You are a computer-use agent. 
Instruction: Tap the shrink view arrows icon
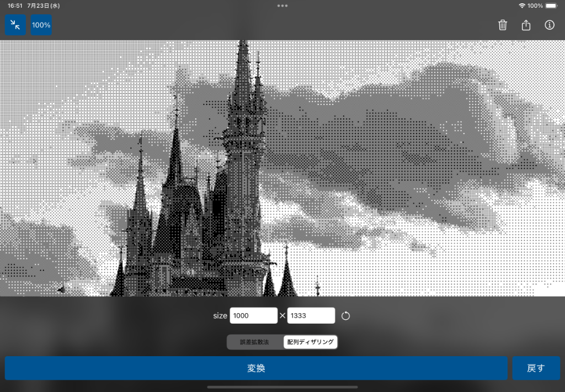click(x=15, y=25)
